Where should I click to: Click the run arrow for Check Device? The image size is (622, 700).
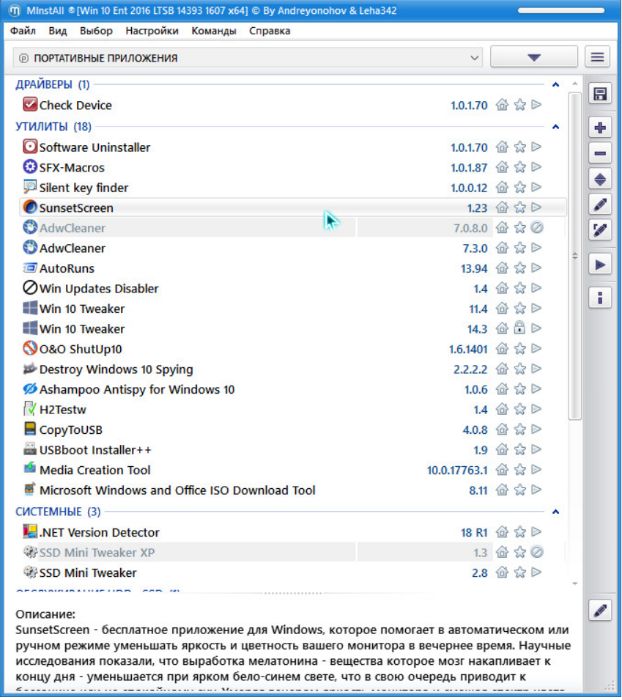point(537,105)
